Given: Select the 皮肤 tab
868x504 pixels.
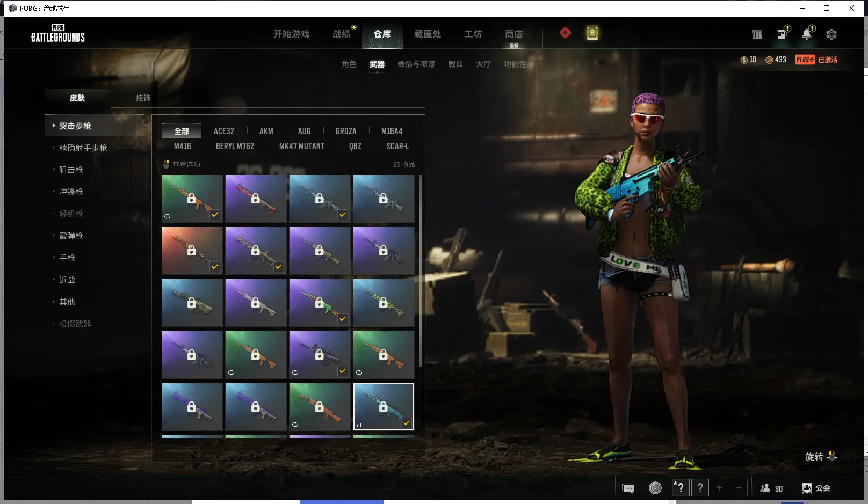Looking at the screenshot, I should tap(77, 98).
